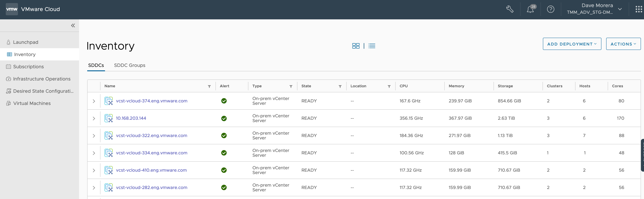
Task: Open vcst-vcloud-322.eng.vmware.com link
Action: 151,135
